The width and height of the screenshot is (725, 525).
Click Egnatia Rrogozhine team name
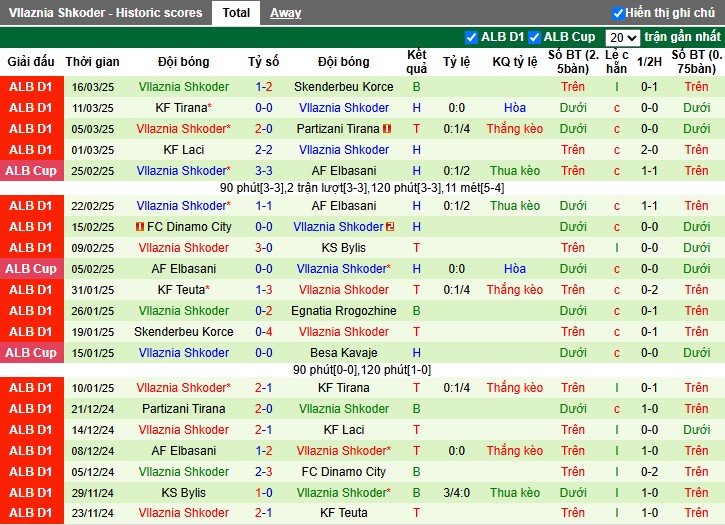344,311
